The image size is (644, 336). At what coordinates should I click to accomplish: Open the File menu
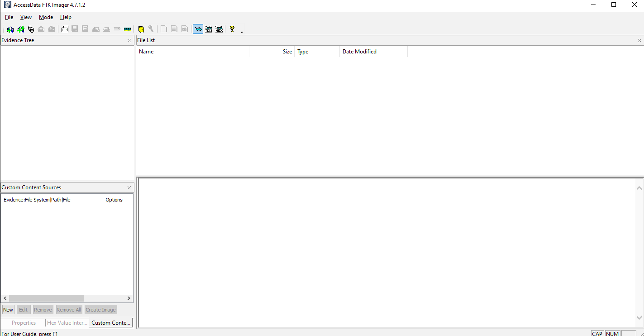[x=9, y=17]
